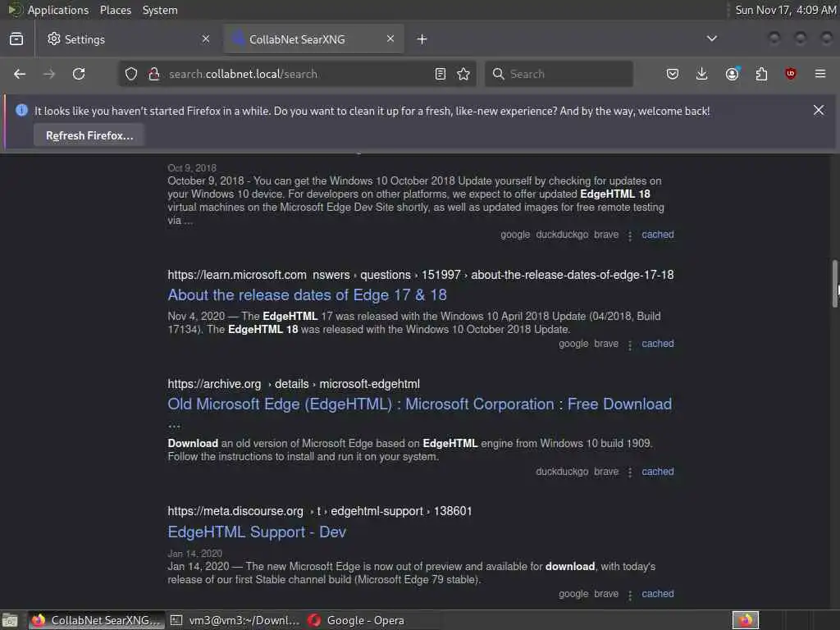Open the 'EdgeHTML Support - Dev' result
840x630 pixels.
(x=257, y=532)
